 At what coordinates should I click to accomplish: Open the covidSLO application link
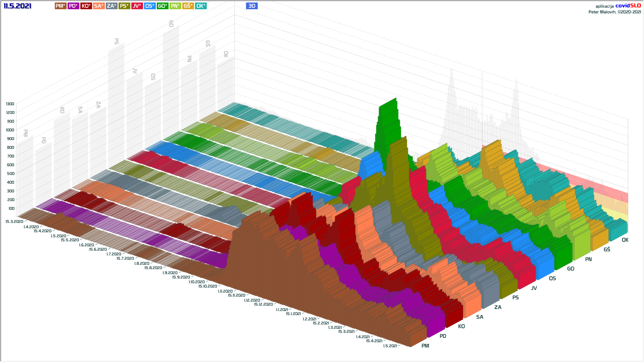point(628,6)
